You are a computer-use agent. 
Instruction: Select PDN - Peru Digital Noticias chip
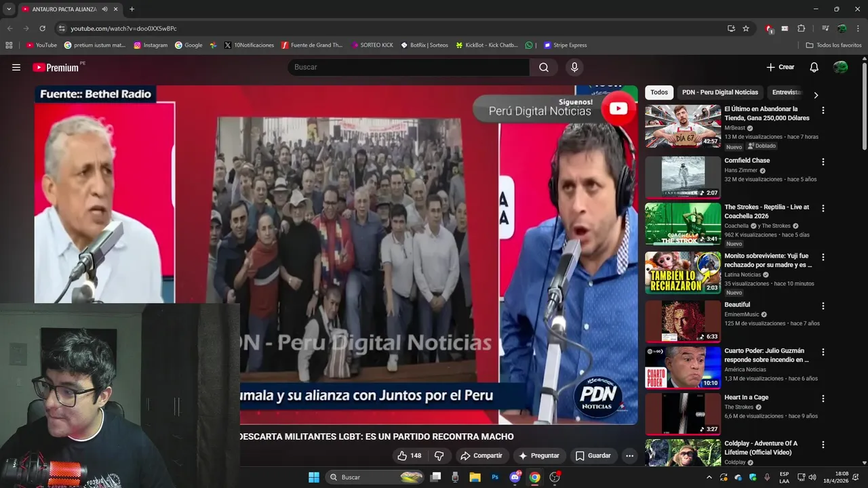point(720,92)
